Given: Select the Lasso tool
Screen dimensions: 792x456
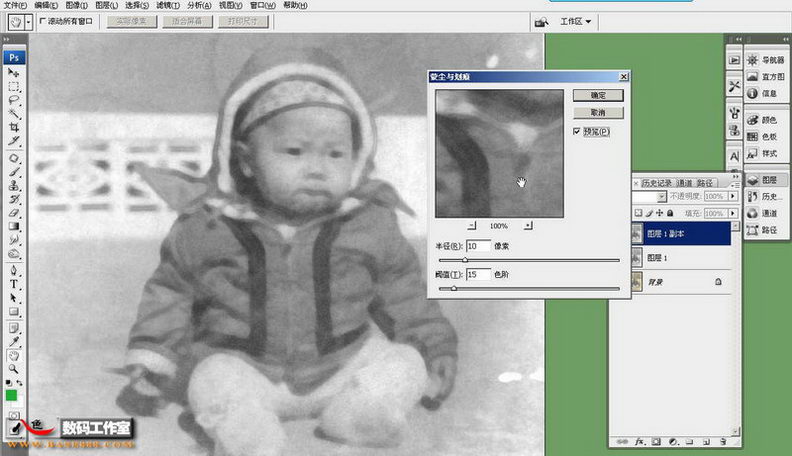Looking at the screenshot, I should (x=14, y=100).
